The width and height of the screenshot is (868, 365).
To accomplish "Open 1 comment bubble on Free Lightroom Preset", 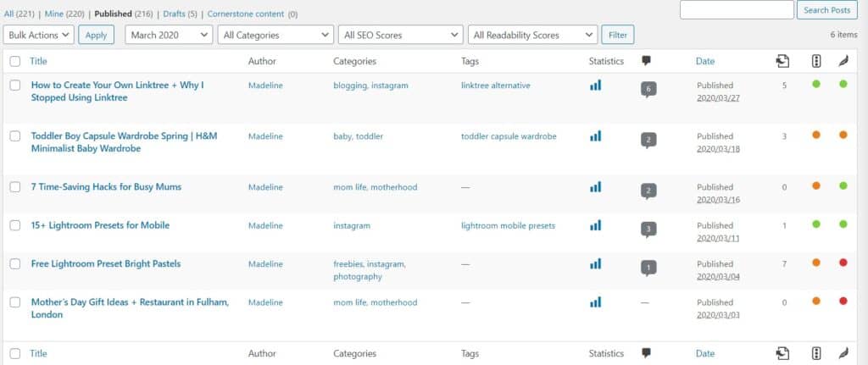I will [648, 268].
